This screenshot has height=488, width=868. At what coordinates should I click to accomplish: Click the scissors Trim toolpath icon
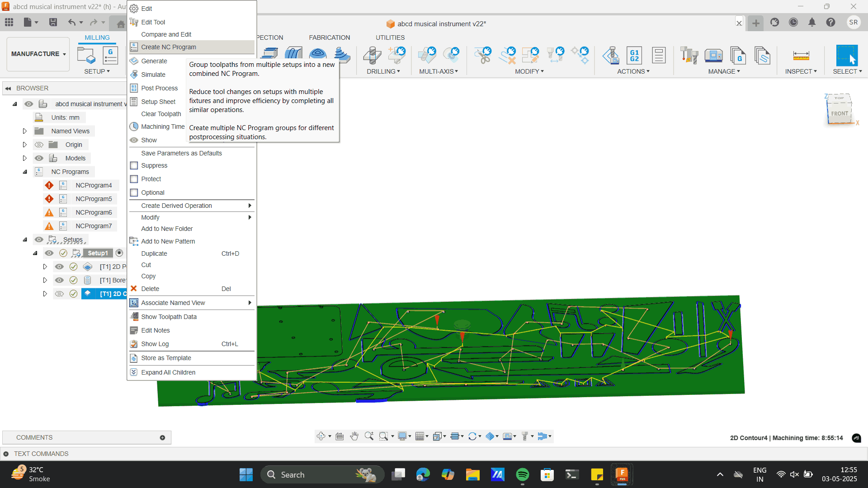483,56
